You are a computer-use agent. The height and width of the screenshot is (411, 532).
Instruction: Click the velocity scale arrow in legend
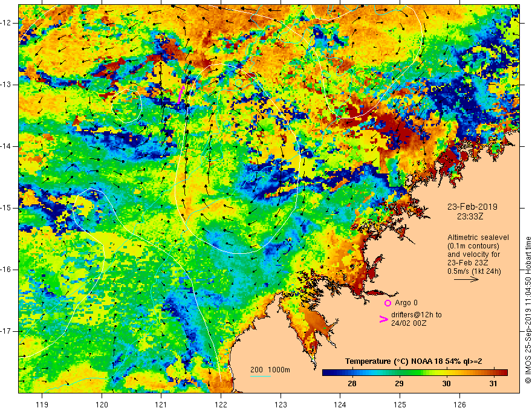click(x=466, y=279)
